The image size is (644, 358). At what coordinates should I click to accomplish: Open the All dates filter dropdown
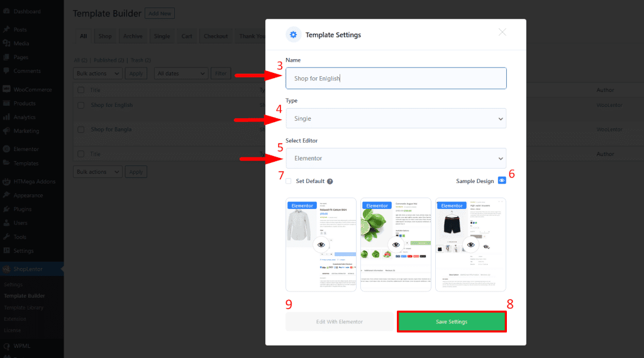tap(181, 74)
